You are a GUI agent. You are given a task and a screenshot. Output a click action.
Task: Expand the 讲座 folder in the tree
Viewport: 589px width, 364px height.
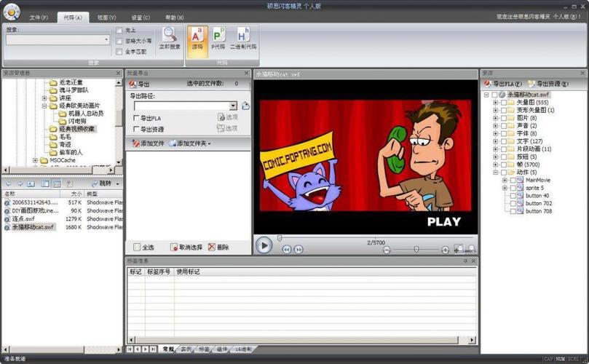coord(44,98)
